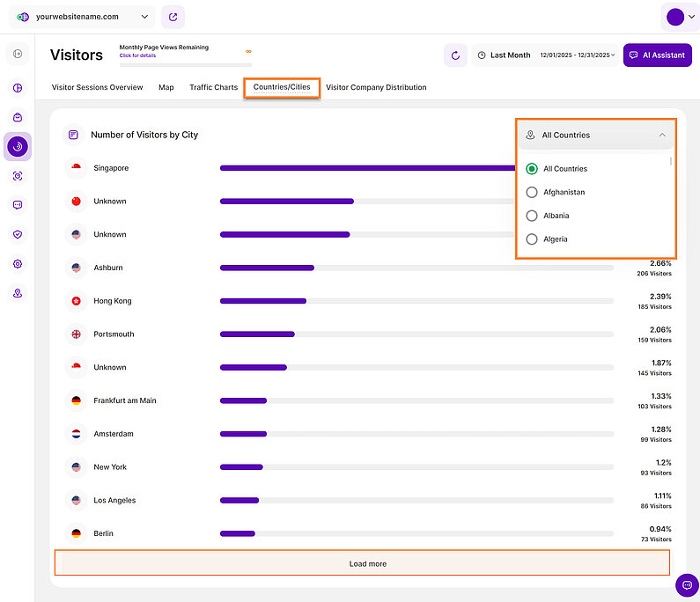This screenshot has width=700, height=602.
Task: Click the refresh data icon
Action: (x=455, y=55)
